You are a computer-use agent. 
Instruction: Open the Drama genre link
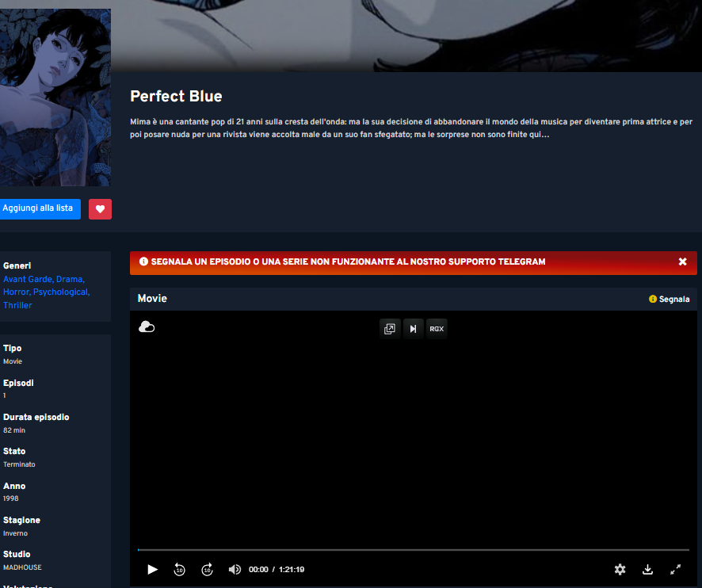point(71,279)
